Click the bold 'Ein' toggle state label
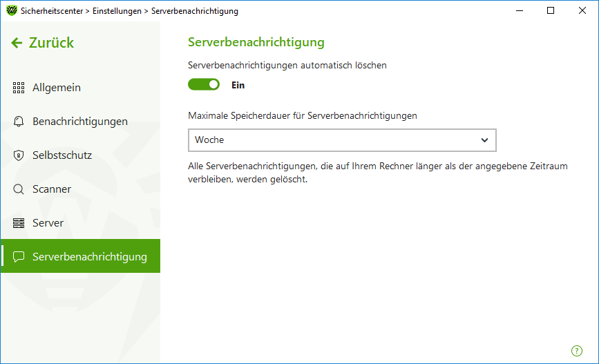This screenshot has height=364, width=599. (238, 85)
